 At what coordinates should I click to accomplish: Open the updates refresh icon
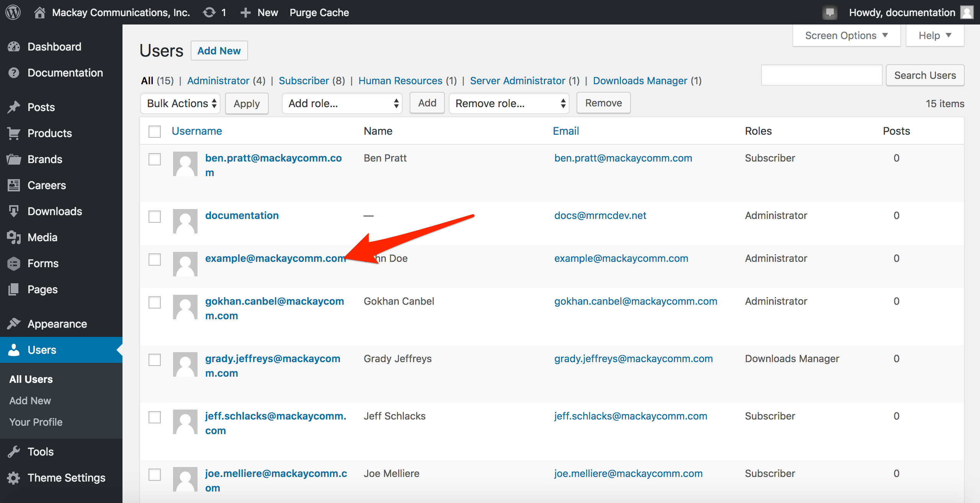coord(209,12)
